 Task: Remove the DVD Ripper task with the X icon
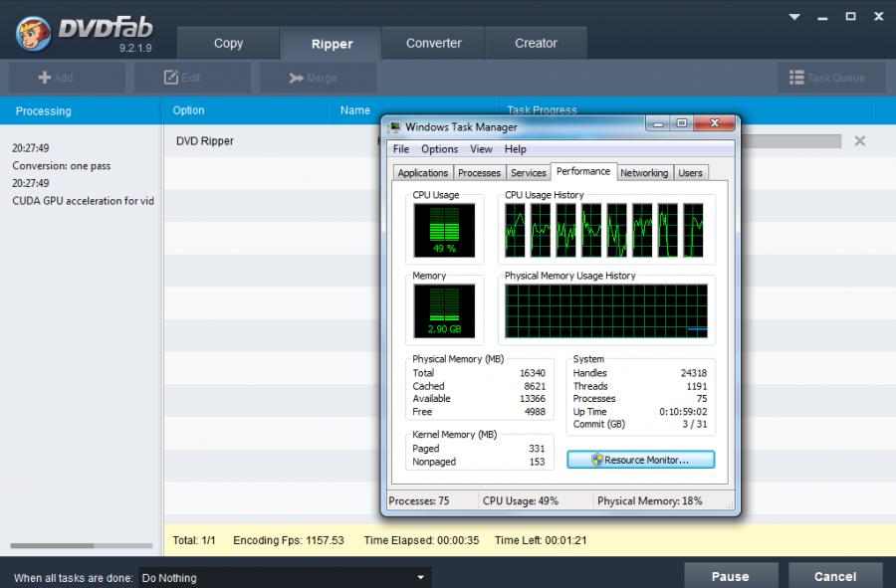[859, 141]
